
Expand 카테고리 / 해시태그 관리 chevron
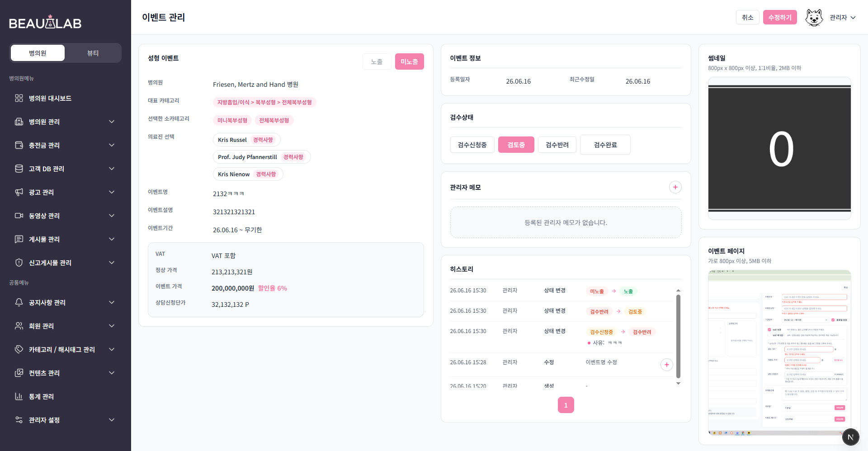112,349
